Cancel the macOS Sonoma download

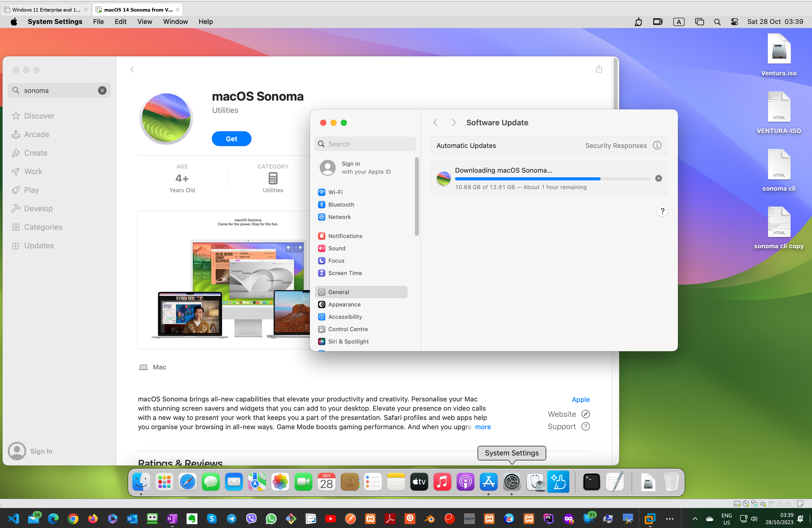pos(658,178)
